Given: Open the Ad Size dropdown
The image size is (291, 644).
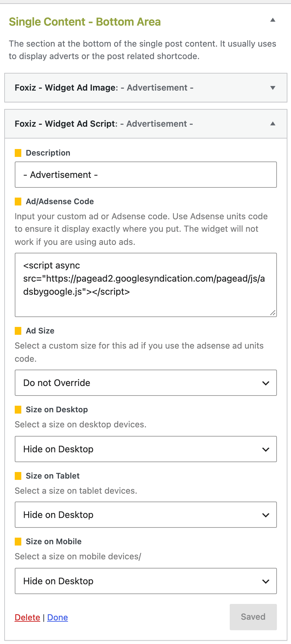Looking at the screenshot, I should click(x=146, y=383).
